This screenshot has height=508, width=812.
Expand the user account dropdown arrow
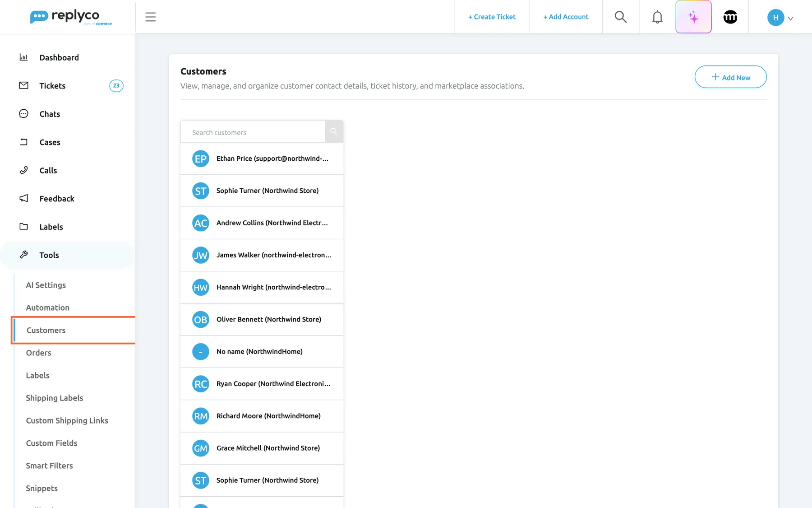pos(790,19)
